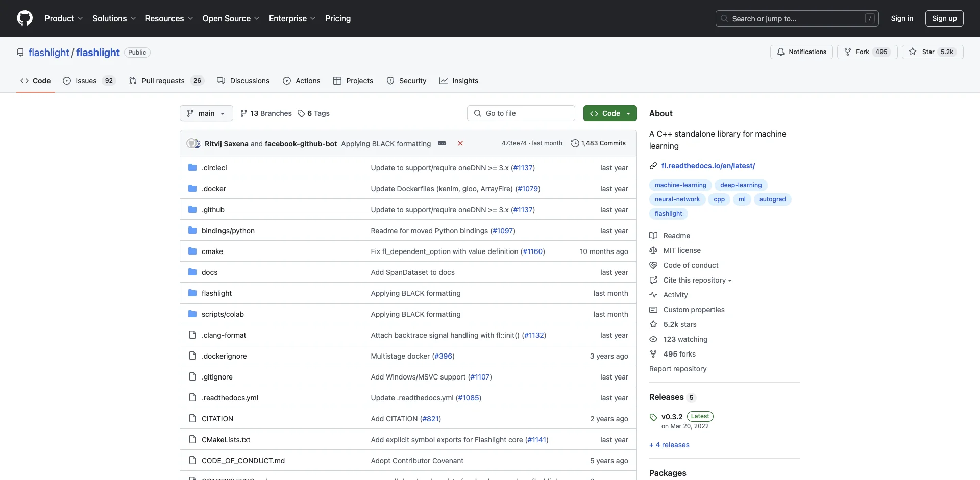Click the commit history clock icon
The height and width of the screenshot is (480, 980).
(575, 144)
